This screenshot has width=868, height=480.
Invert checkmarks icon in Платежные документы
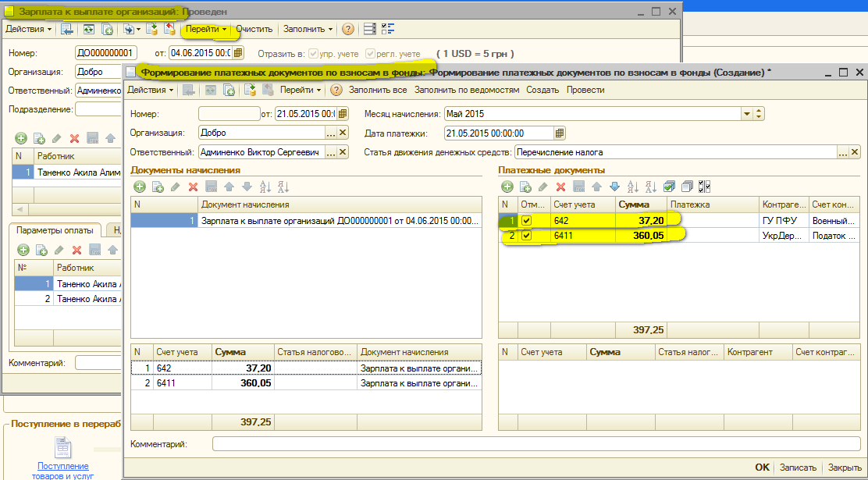coord(705,187)
